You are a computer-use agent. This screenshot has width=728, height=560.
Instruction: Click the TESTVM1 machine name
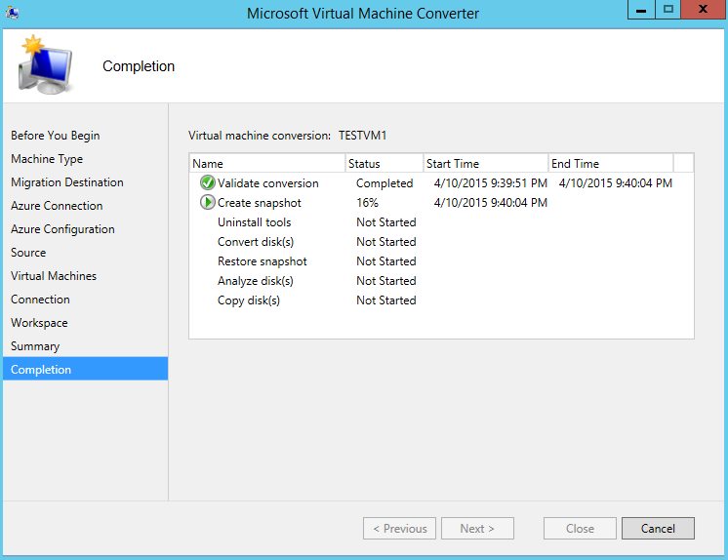(x=363, y=136)
